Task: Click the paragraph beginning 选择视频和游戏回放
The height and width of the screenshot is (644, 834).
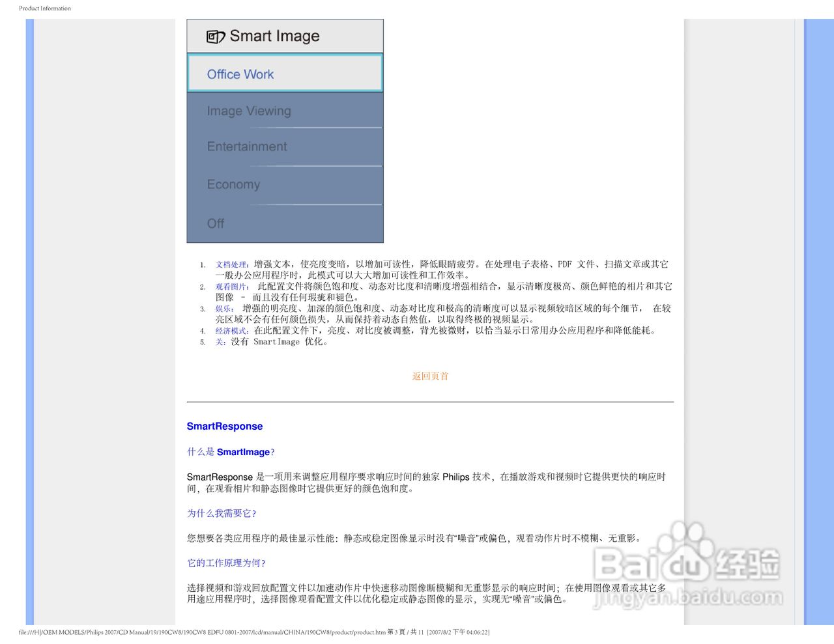Action: (426, 593)
